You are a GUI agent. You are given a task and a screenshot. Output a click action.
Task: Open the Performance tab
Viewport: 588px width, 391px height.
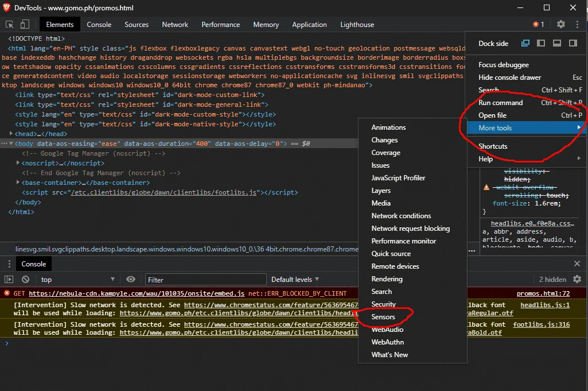pyautogui.click(x=220, y=25)
